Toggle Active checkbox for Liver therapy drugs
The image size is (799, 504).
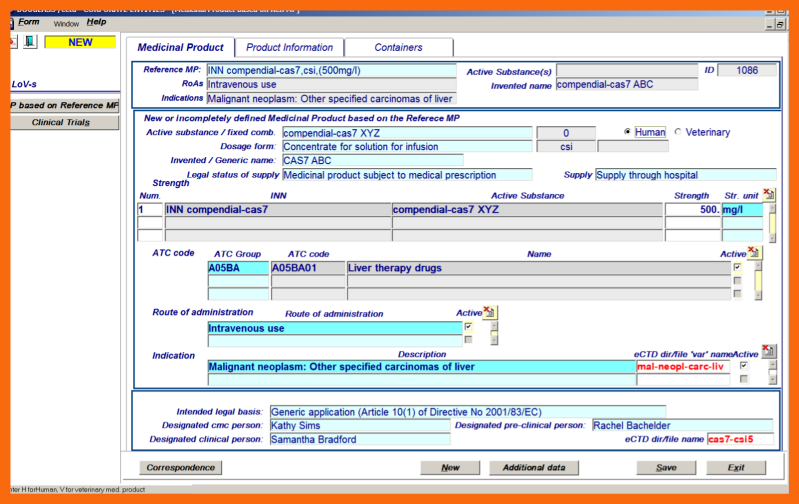[737, 267]
